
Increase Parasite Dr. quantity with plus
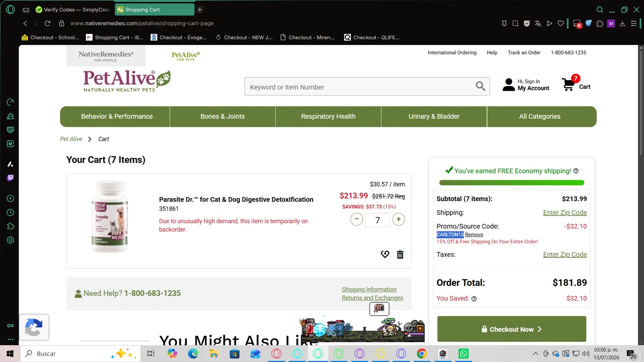pos(398,219)
